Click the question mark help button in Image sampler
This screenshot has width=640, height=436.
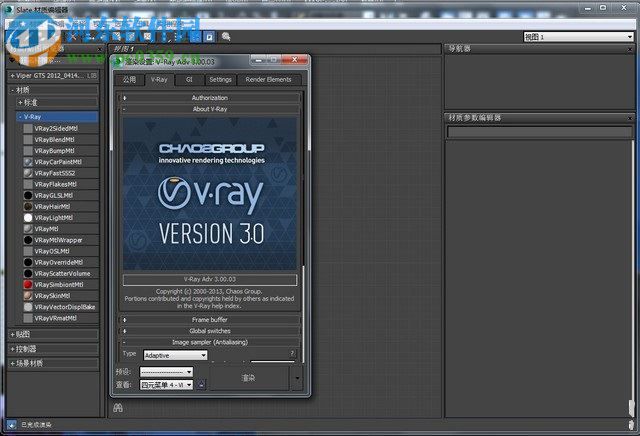pos(292,353)
